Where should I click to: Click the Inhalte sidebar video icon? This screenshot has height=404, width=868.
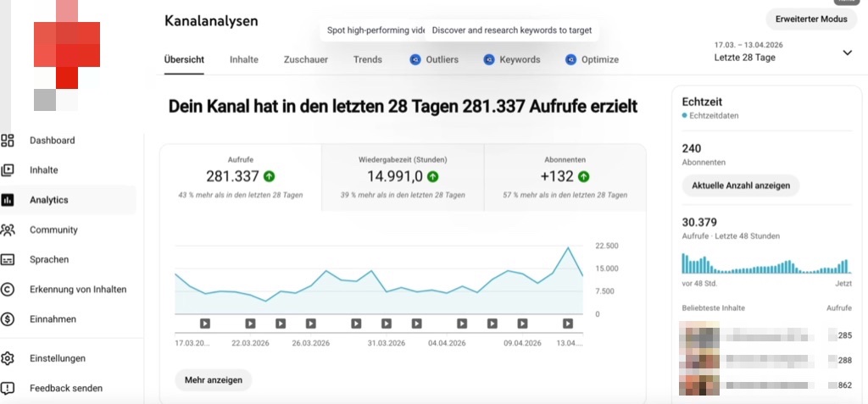click(7, 170)
